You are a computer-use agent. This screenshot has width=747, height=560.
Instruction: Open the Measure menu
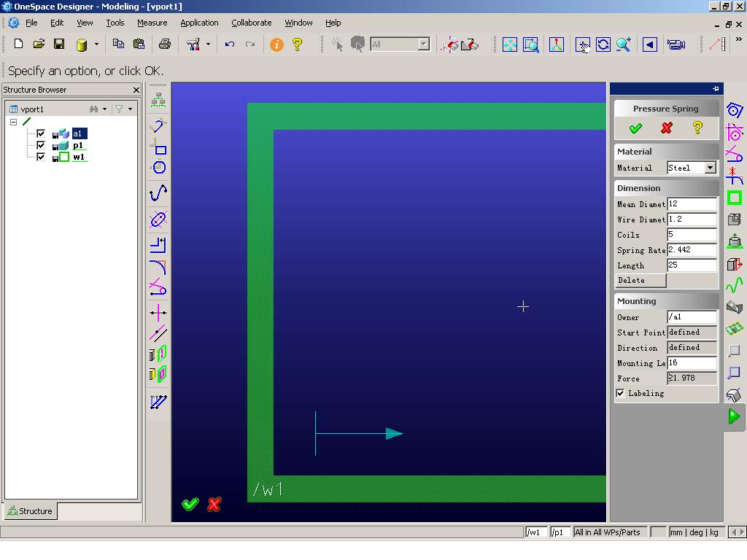(152, 23)
